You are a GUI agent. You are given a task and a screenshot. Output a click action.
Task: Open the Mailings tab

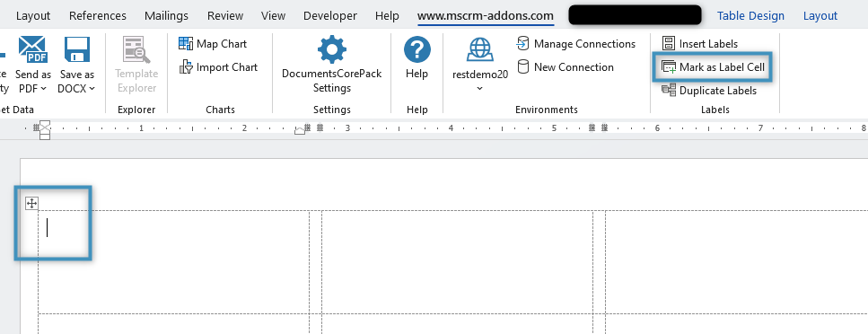166,15
